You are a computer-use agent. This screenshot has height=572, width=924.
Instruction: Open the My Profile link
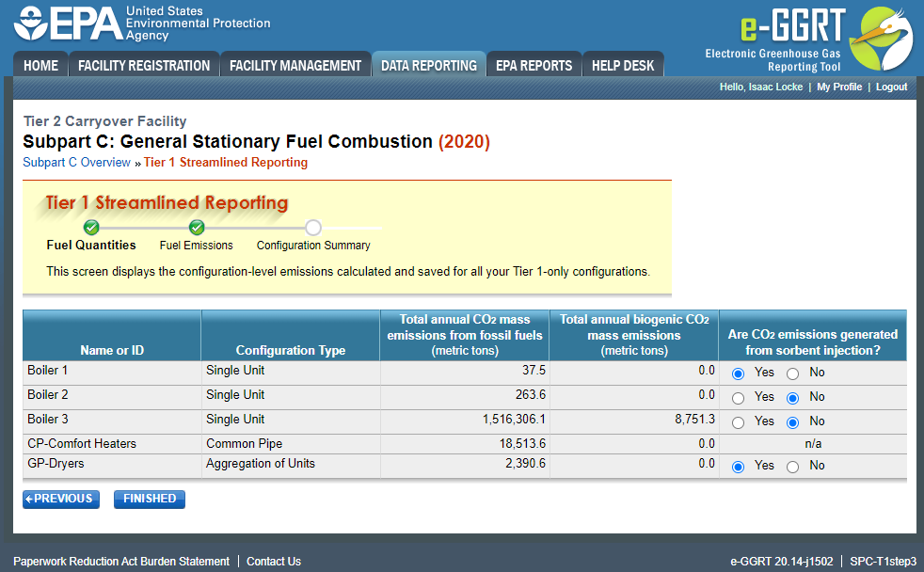point(839,87)
